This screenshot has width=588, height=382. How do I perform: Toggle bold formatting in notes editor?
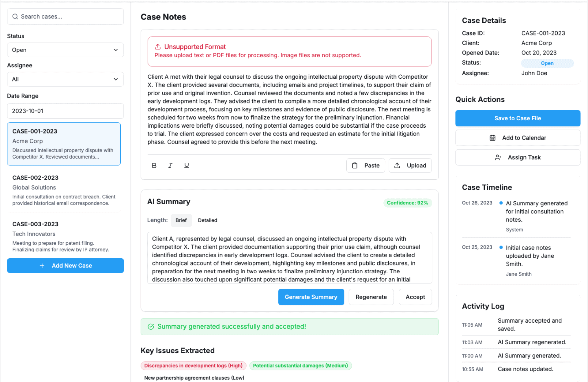154,166
